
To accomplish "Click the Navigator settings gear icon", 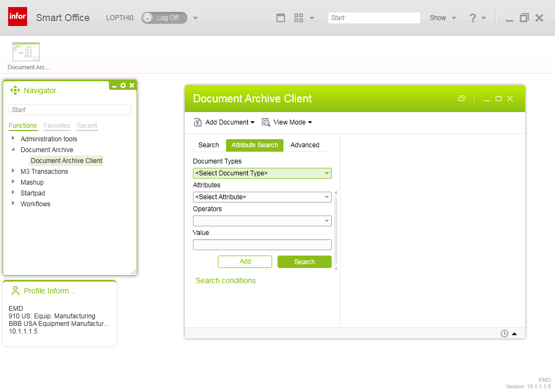I will tap(123, 86).
